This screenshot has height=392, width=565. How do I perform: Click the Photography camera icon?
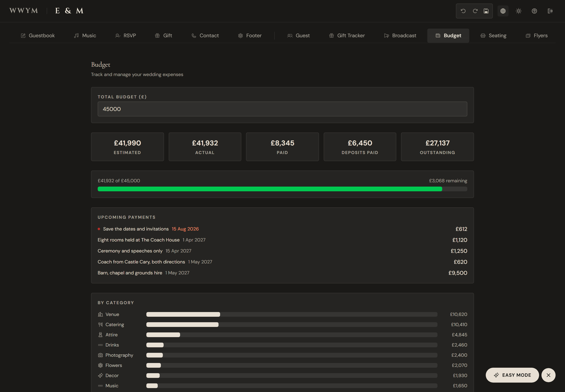coord(100,355)
